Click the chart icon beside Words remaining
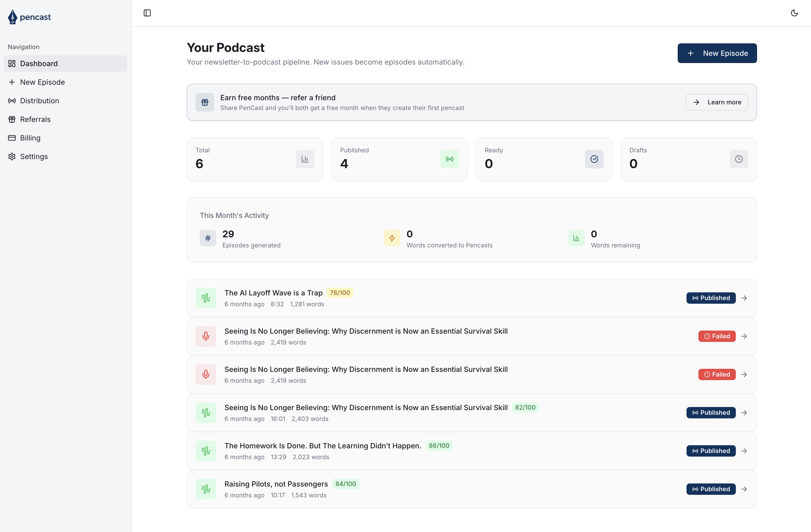The height and width of the screenshot is (532, 811). click(x=576, y=238)
